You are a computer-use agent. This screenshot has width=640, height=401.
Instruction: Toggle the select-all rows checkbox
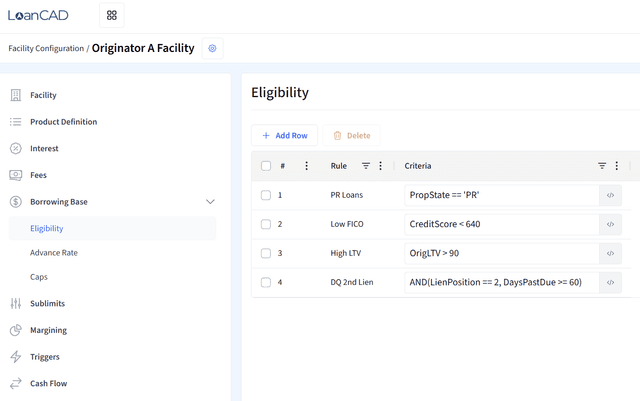[266, 166]
